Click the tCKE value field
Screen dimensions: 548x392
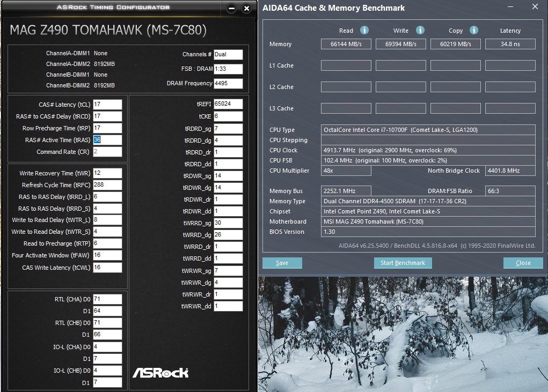[x=228, y=116]
